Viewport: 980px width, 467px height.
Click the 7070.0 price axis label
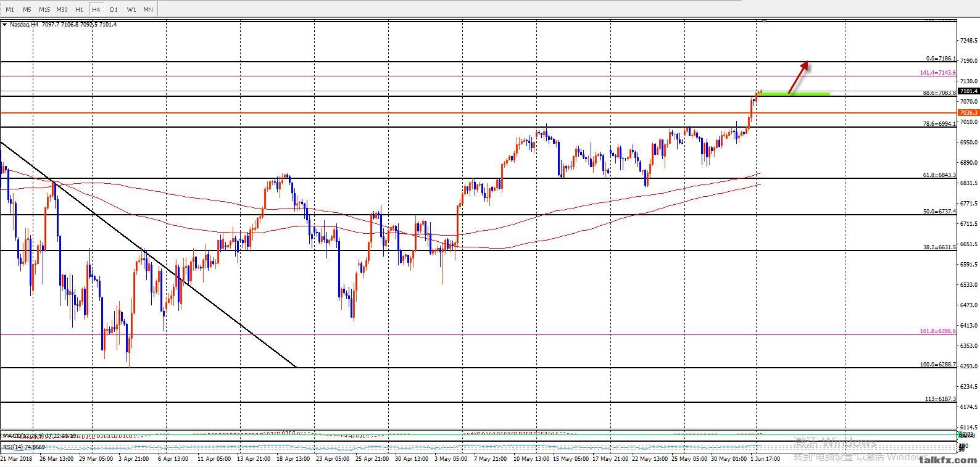click(968, 102)
